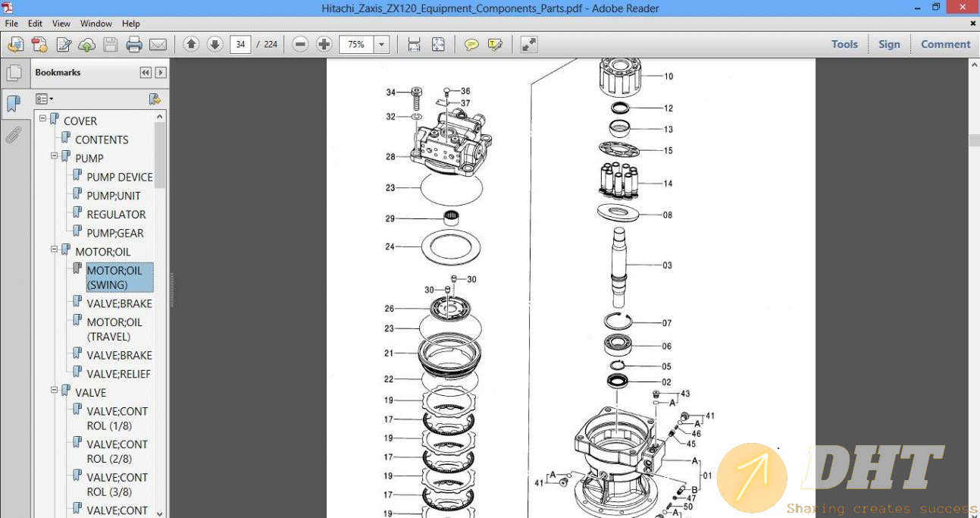Click the zoom level field showing 75%
Image resolution: width=980 pixels, height=518 pixels.
357,45
